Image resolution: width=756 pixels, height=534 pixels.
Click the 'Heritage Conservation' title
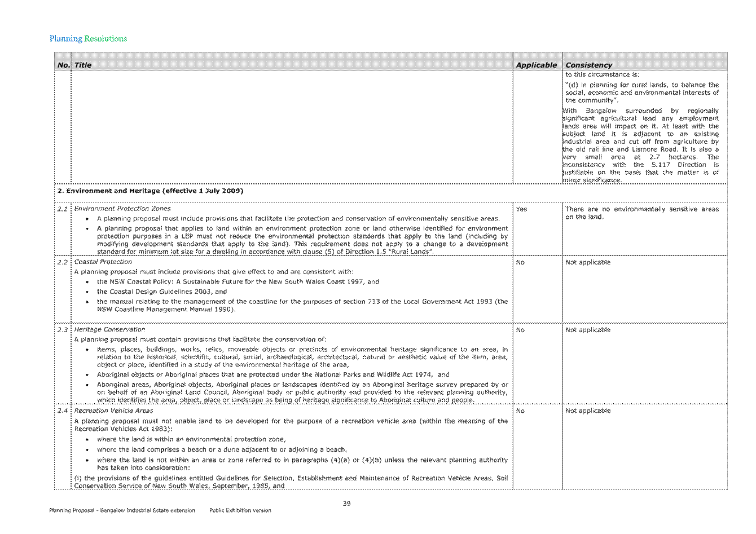coord(109,329)
